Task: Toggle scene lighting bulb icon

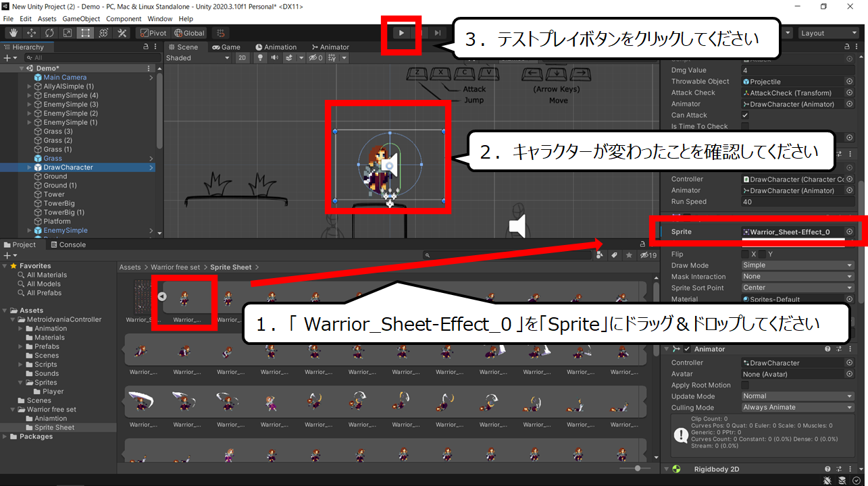Action: [261, 58]
